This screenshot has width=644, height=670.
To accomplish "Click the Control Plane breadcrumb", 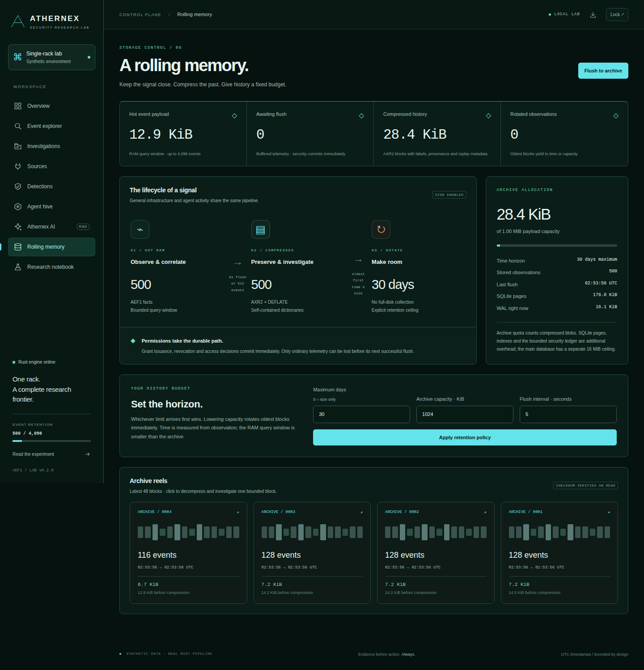I will 140,15.
